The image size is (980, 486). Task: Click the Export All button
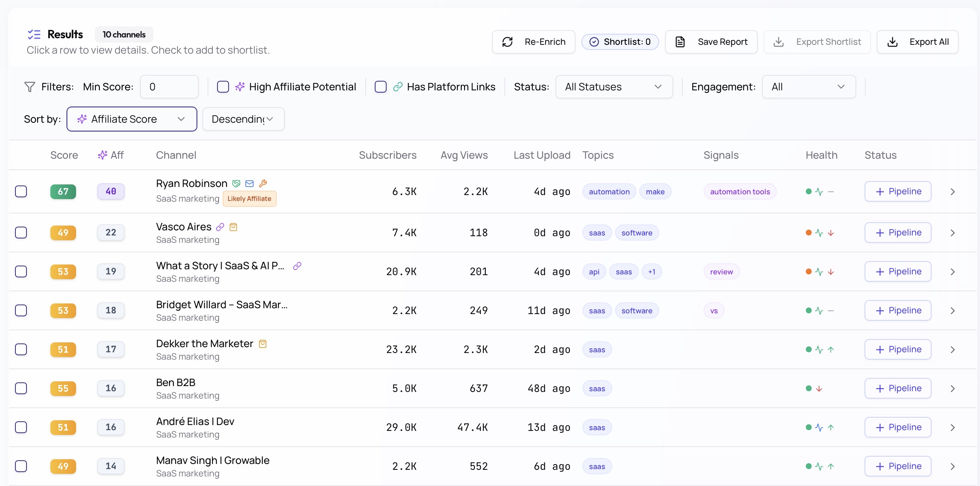(x=917, y=42)
